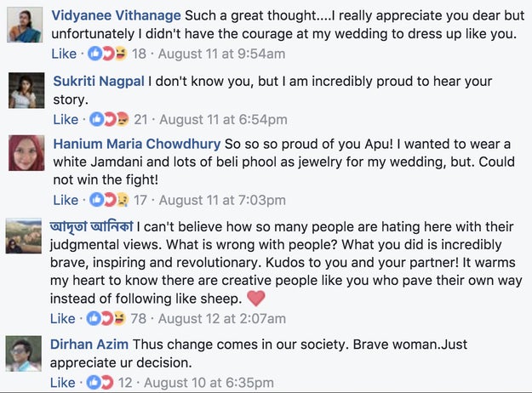Open Sukriti Nagpal's profile name link
Screen dimensions: 532x393
tap(99, 82)
